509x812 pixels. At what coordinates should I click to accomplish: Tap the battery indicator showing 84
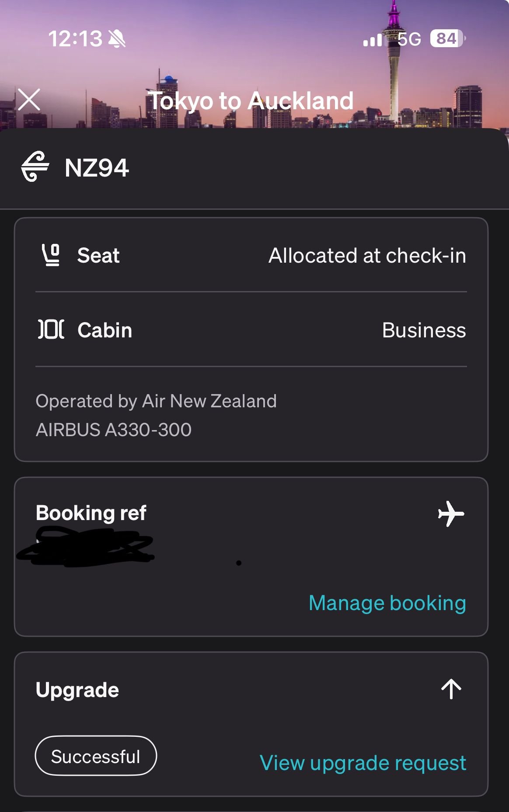(447, 38)
